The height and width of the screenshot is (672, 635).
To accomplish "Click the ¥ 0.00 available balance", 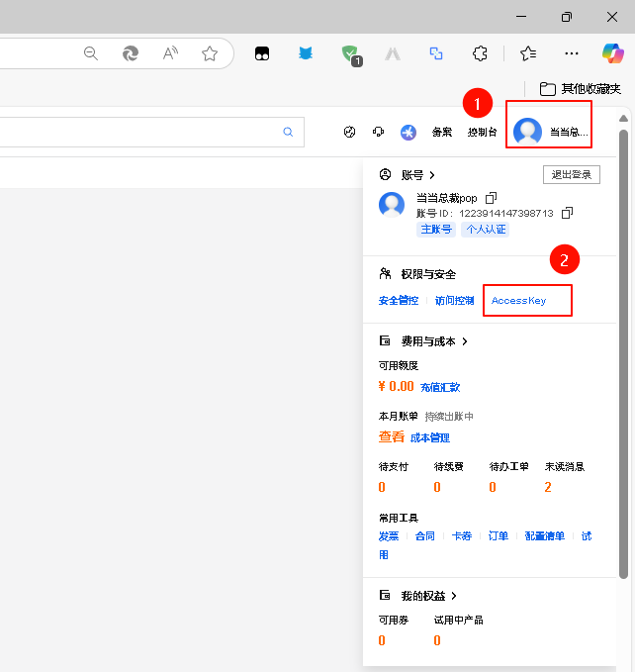I will pyautogui.click(x=396, y=387).
